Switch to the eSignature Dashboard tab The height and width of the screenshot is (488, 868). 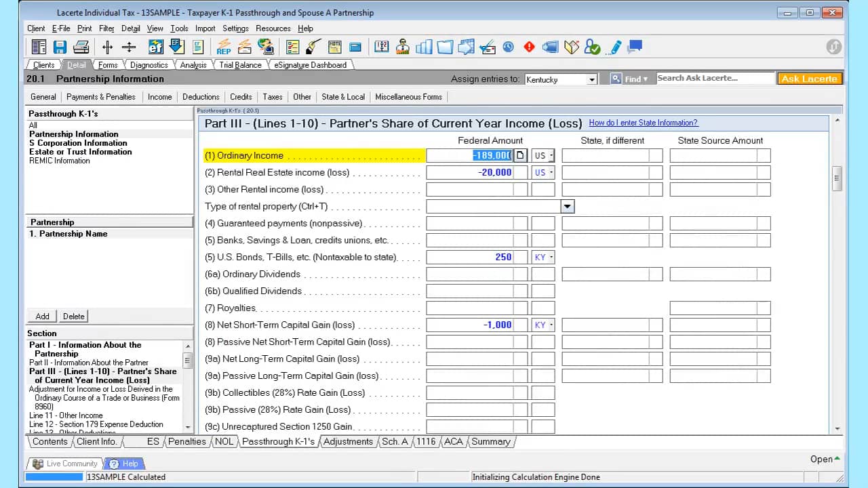tap(310, 65)
